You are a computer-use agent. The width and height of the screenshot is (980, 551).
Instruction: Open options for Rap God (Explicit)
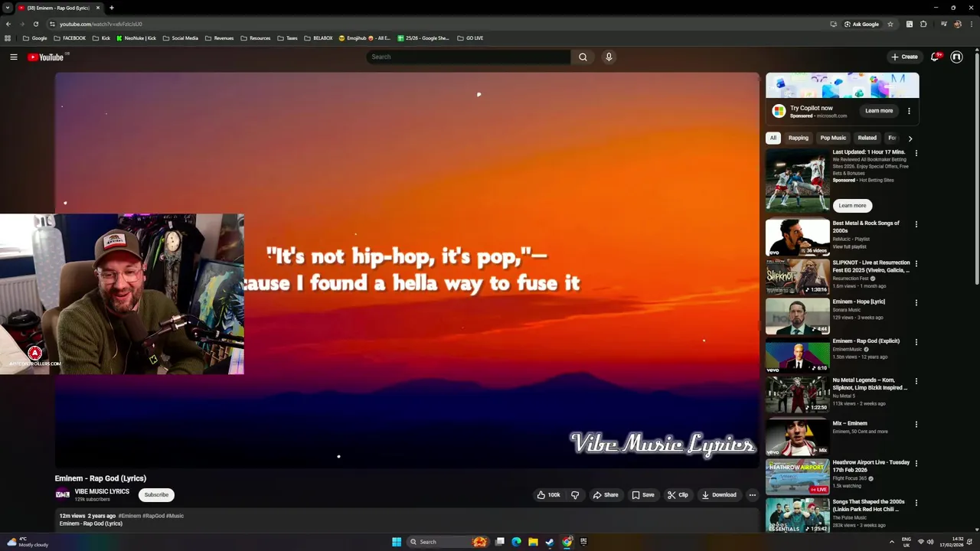pos(916,341)
